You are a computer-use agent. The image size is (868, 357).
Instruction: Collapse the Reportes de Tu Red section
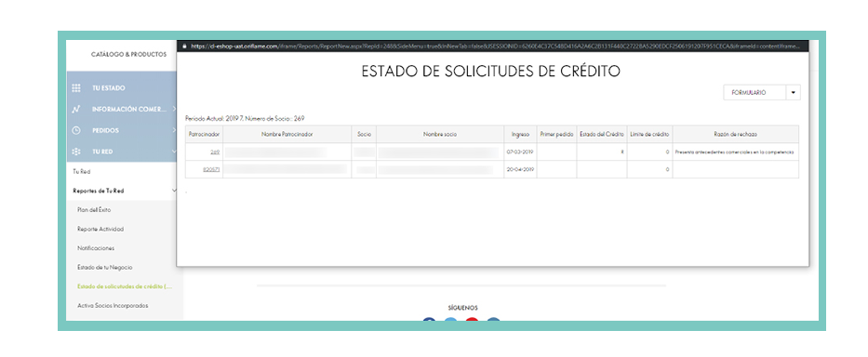click(x=174, y=191)
